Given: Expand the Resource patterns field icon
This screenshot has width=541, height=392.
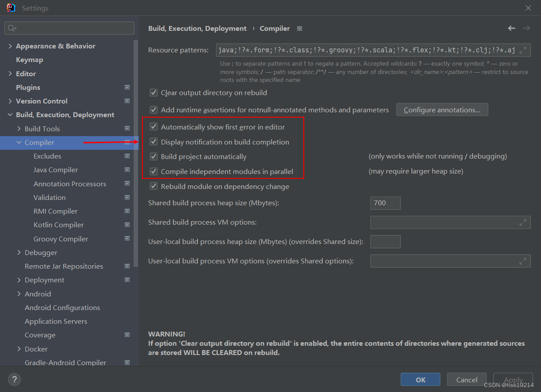Looking at the screenshot, I should click(523, 50).
